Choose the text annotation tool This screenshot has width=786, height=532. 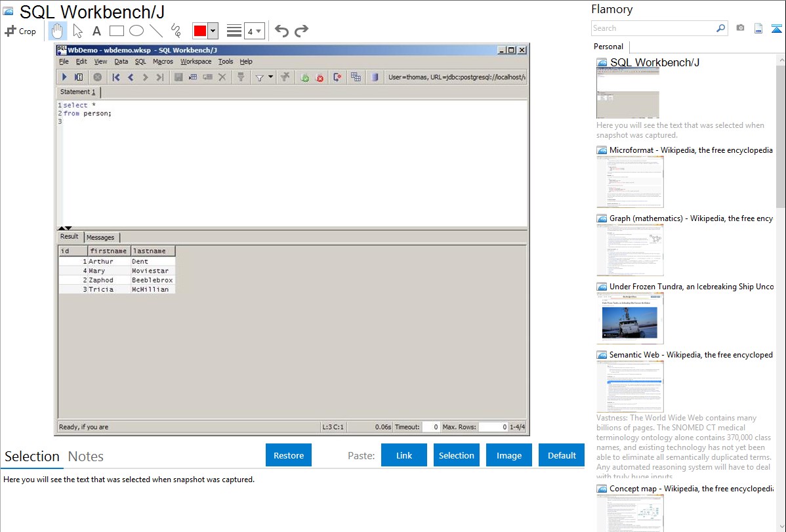[x=96, y=31]
